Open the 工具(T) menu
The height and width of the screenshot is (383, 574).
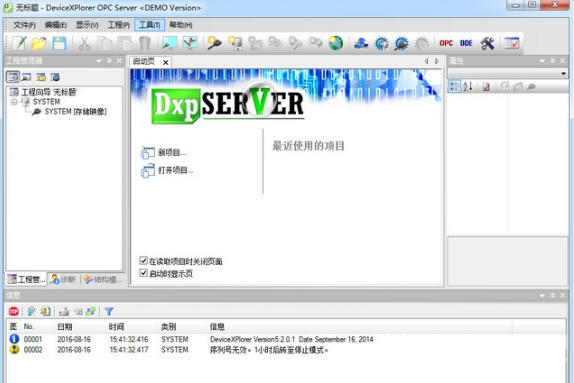(149, 25)
